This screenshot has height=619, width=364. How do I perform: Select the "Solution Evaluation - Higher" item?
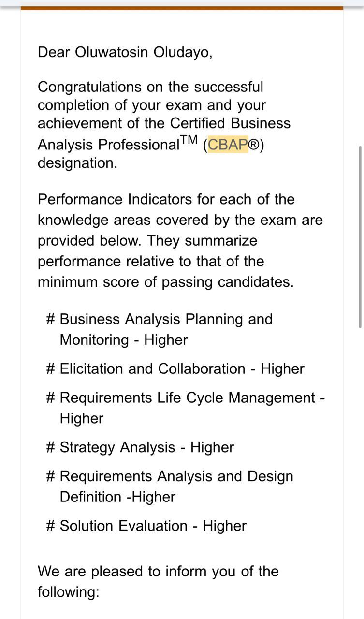153,526
